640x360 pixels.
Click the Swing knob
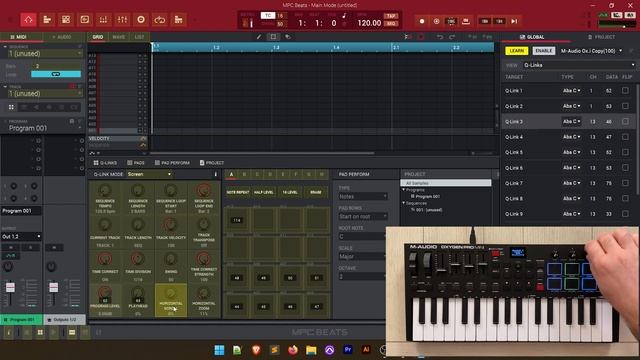(x=171, y=259)
